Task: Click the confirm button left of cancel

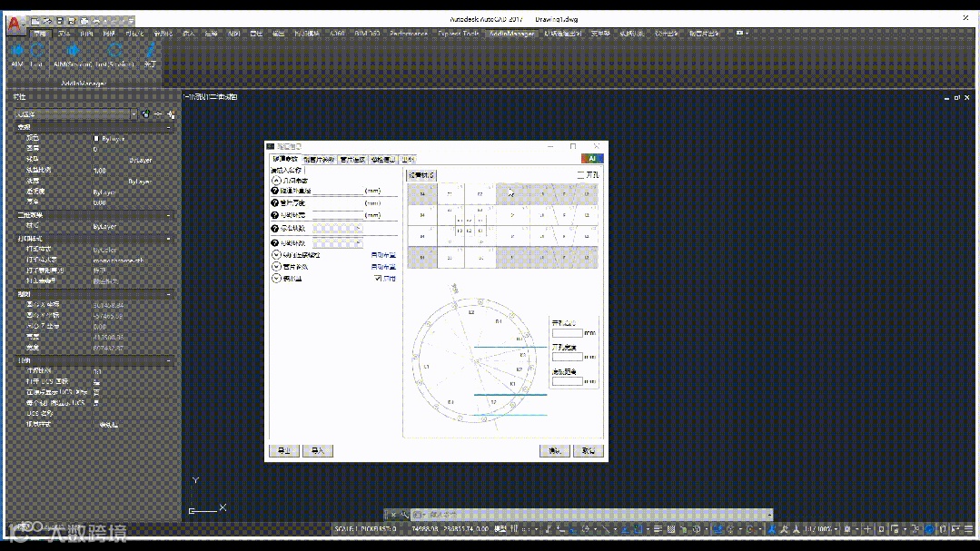Action: click(554, 450)
